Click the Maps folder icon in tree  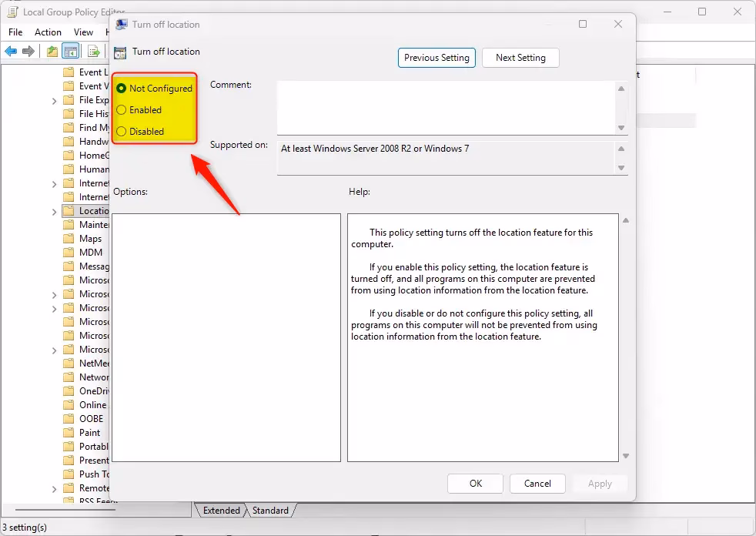(69, 239)
